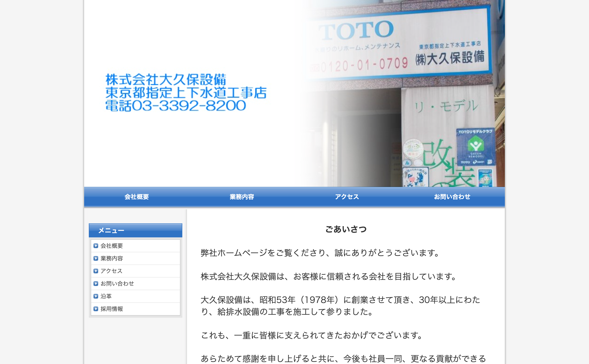589x364 pixels.
Task: Open 業務内容 in the blue navigation bar
Action: coord(242,197)
